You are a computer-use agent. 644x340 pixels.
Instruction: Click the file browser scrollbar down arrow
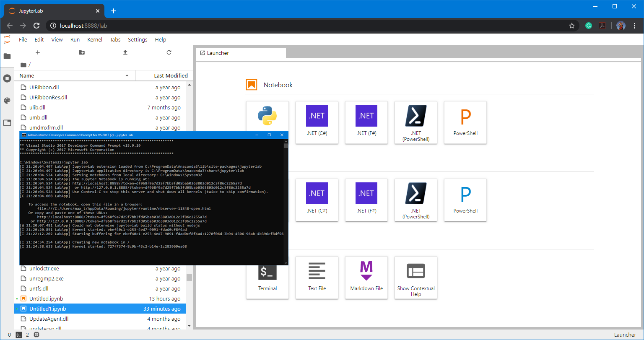click(x=189, y=325)
